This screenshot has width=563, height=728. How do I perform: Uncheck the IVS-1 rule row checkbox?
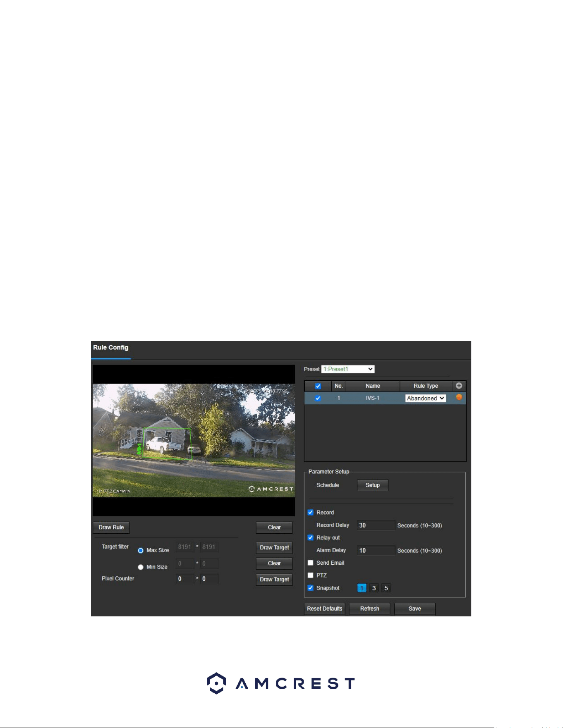pos(318,398)
